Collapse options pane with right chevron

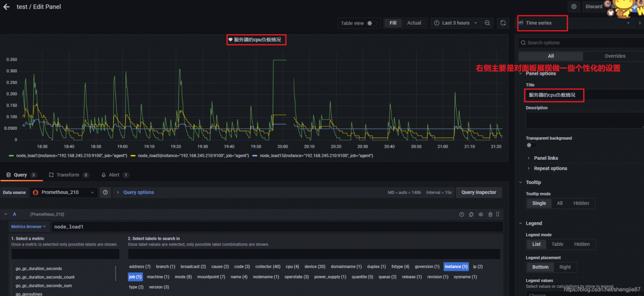(x=639, y=23)
